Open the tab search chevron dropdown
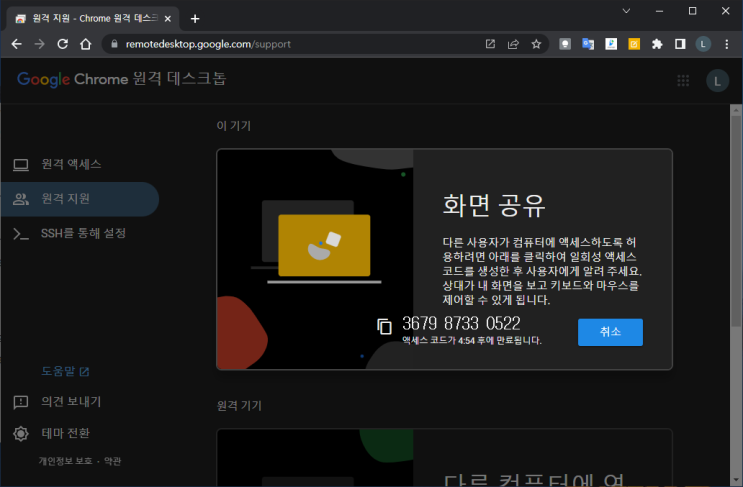This screenshot has width=743, height=487. click(x=626, y=11)
